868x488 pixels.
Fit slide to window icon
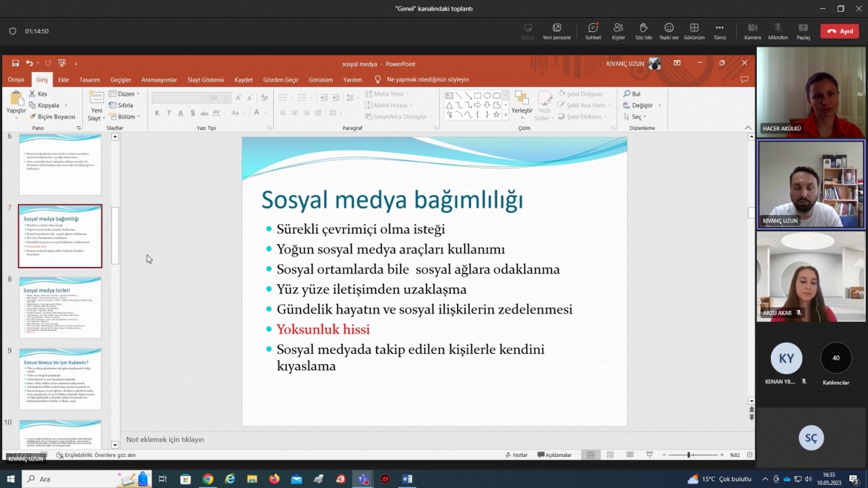pyautogui.click(x=749, y=455)
